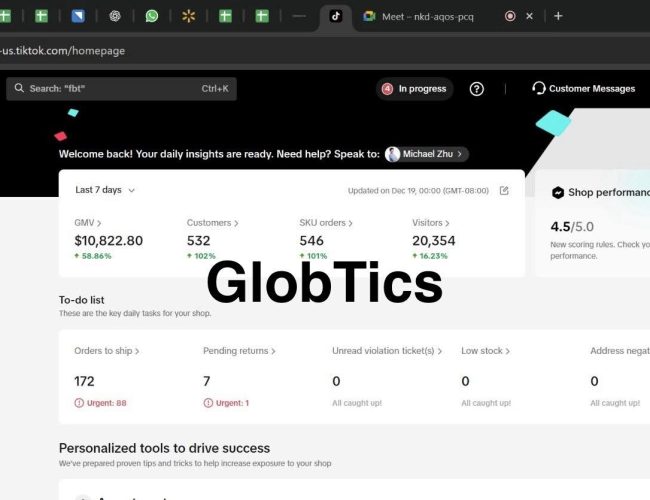
Task: Switch to the TikTok browser tab
Action: coord(335,17)
